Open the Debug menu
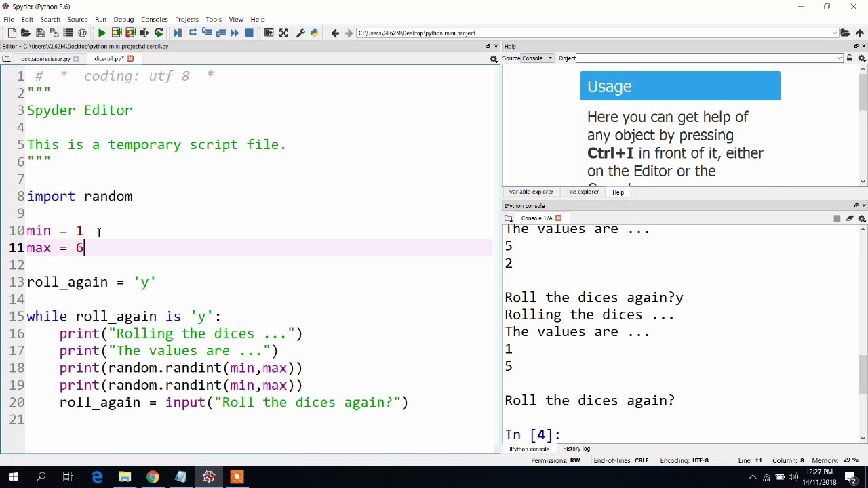868x488 pixels. point(123,20)
